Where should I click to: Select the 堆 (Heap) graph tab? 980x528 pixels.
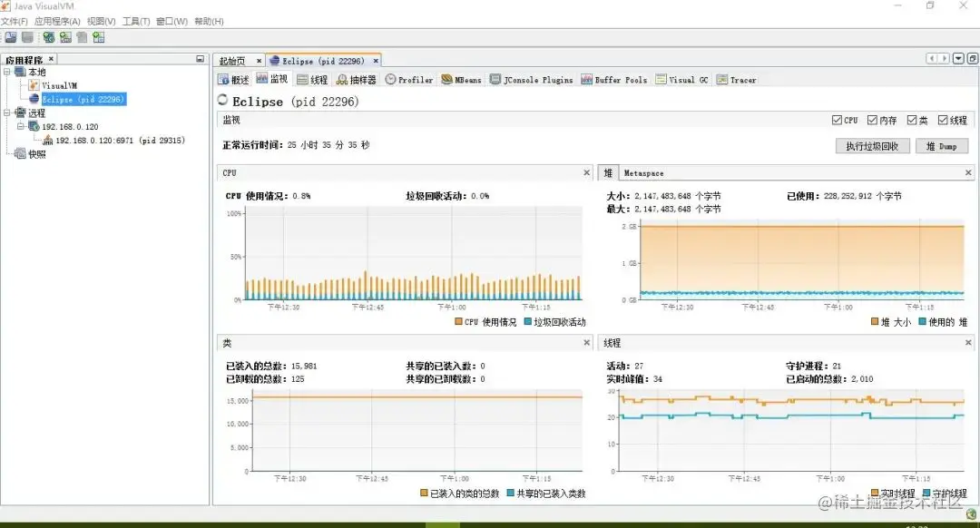608,173
